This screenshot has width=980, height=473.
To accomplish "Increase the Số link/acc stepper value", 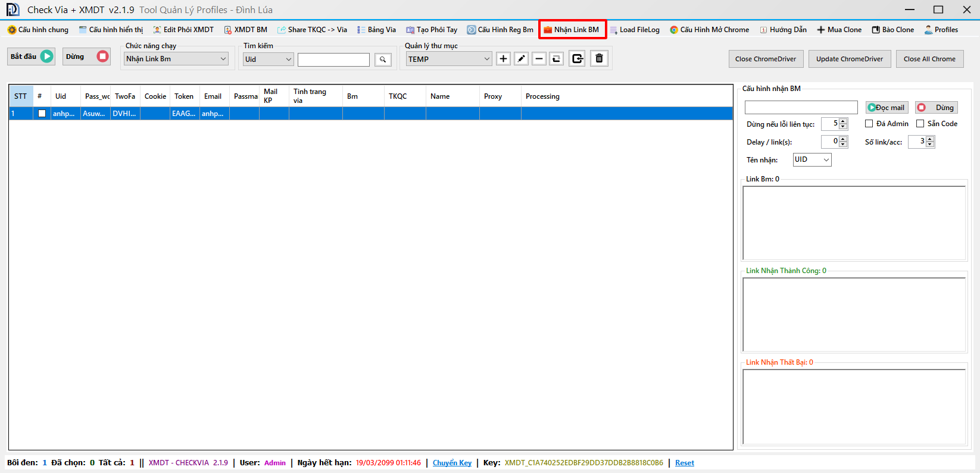I will pos(930,139).
